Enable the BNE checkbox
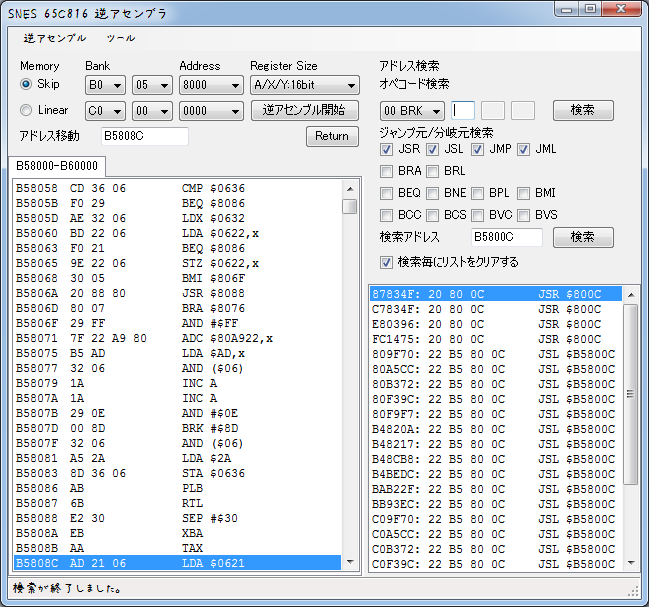 pyautogui.click(x=432, y=193)
